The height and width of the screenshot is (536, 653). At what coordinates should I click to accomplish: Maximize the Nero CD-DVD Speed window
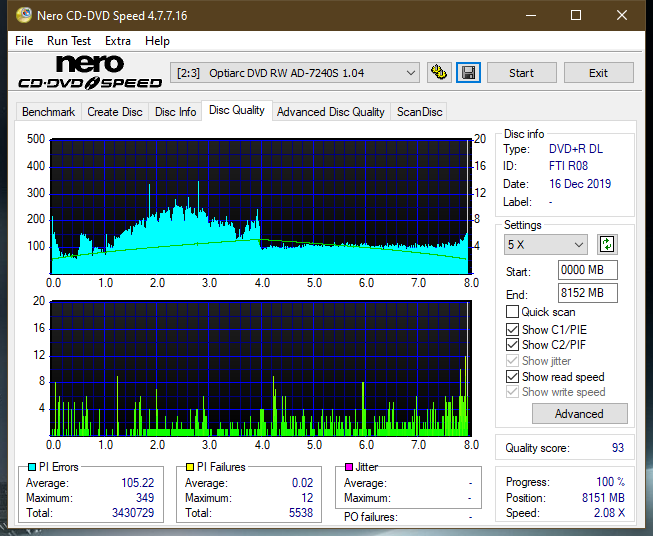point(576,15)
